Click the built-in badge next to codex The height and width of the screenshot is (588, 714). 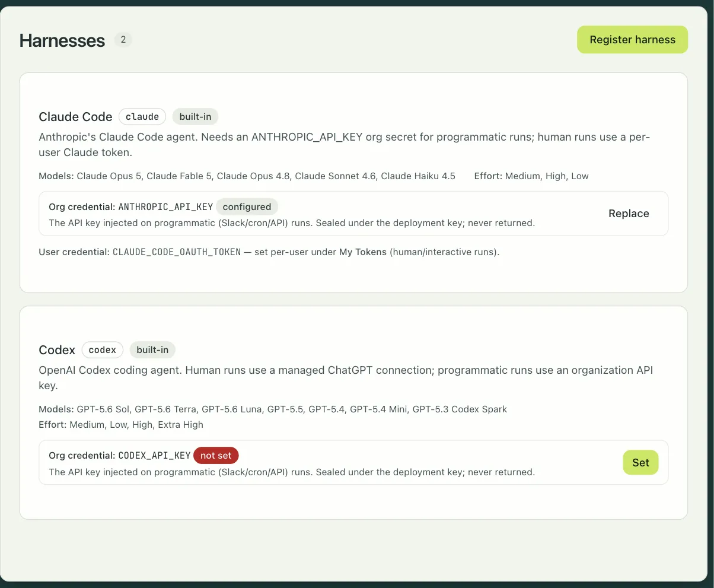[152, 350]
